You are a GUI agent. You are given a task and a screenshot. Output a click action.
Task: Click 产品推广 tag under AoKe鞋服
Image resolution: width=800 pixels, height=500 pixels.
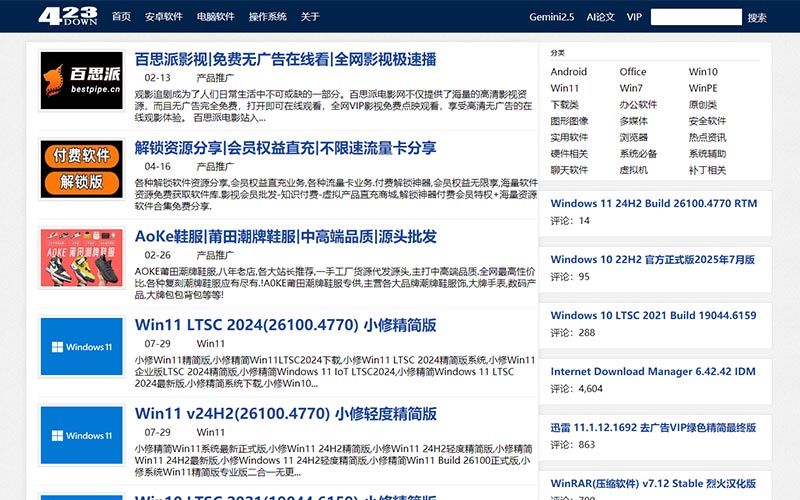click(215, 255)
